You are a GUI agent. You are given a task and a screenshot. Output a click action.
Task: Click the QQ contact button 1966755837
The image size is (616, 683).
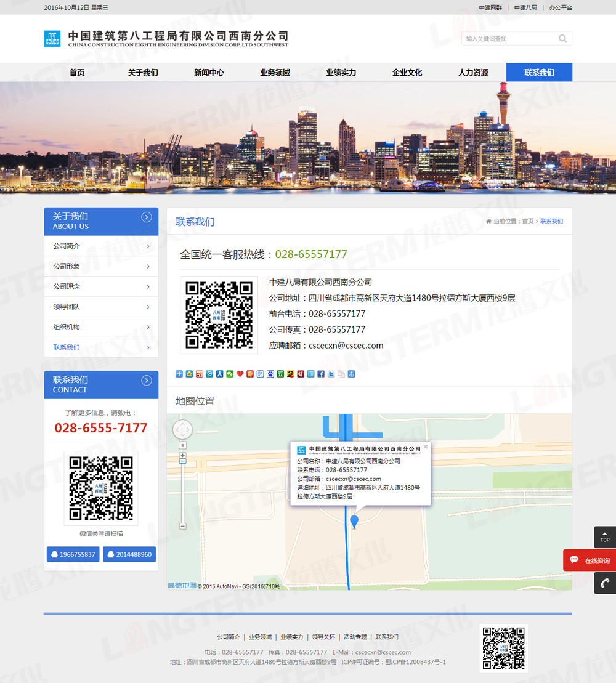(73, 554)
